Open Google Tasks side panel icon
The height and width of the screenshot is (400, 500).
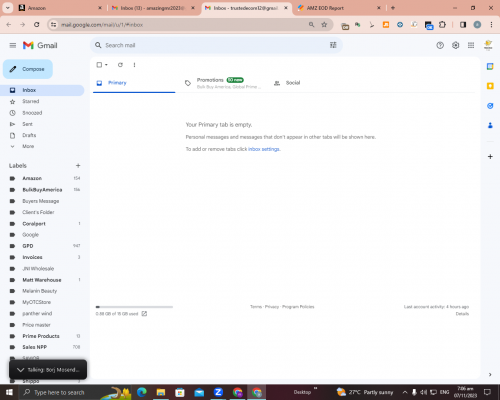490,106
